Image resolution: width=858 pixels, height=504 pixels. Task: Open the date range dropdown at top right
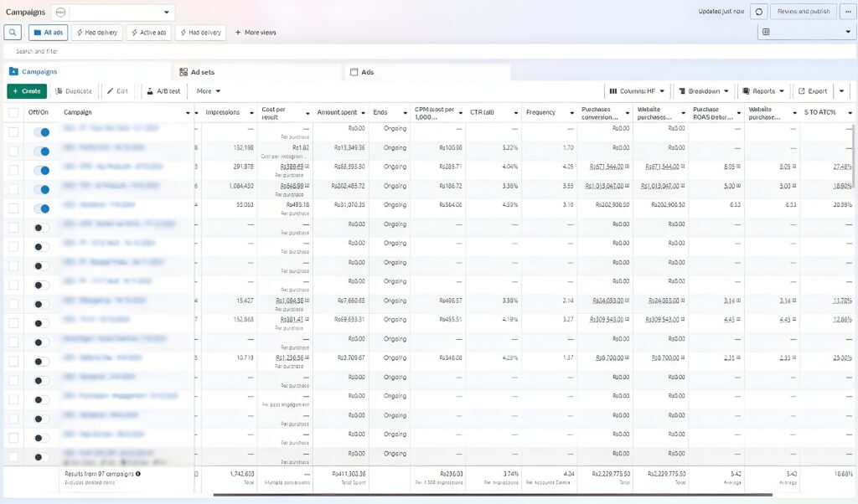click(x=807, y=32)
